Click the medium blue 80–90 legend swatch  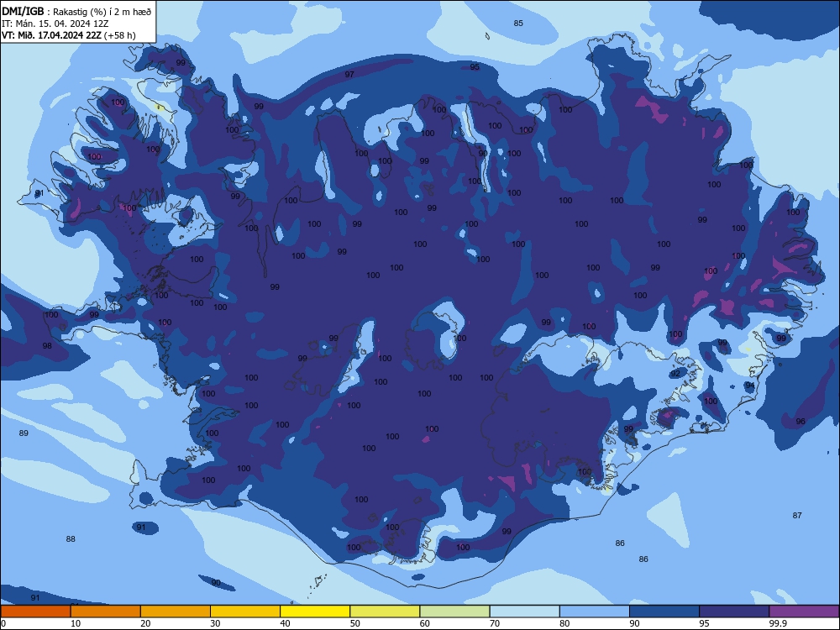595,612
